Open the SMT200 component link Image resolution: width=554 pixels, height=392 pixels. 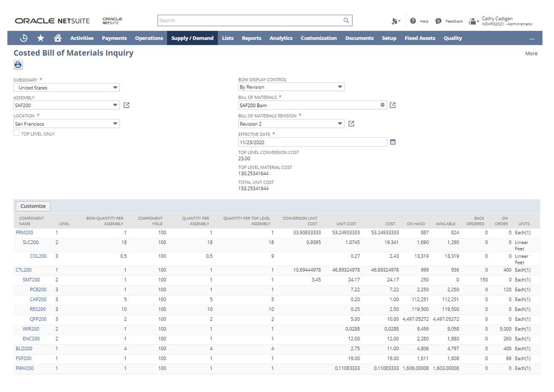(31, 279)
